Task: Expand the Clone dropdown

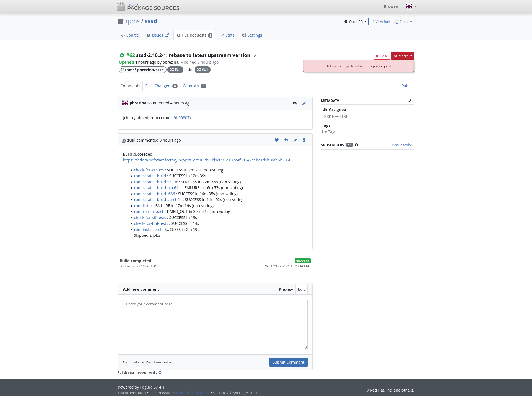Action: point(403,22)
